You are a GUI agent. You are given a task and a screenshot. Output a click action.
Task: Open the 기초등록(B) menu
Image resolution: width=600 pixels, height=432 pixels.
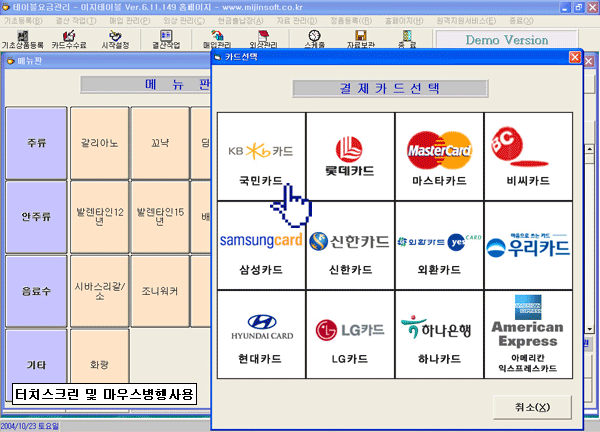(24, 21)
